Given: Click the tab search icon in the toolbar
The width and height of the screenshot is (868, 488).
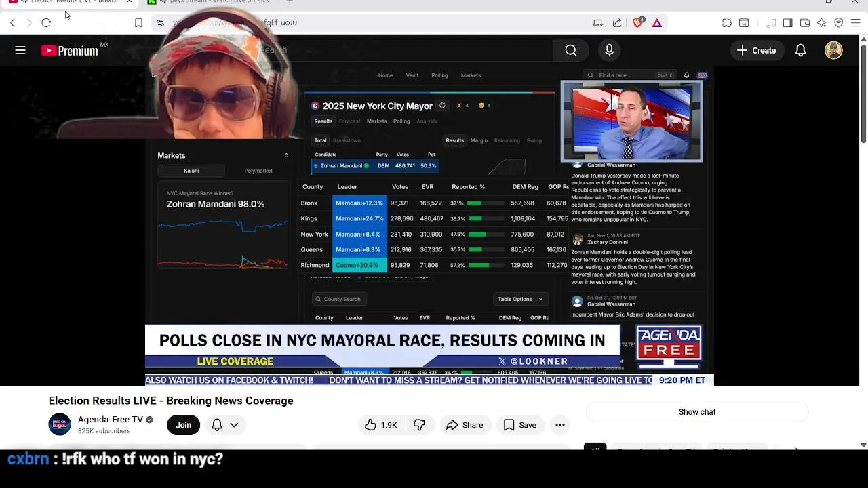Looking at the screenshot, I should [744, 22].
